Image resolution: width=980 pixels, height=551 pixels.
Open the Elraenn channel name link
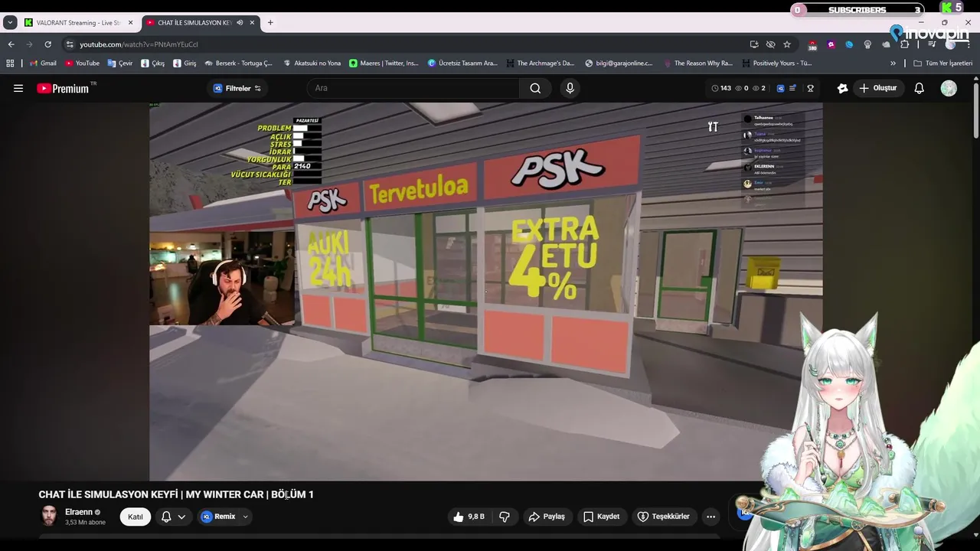79,512
